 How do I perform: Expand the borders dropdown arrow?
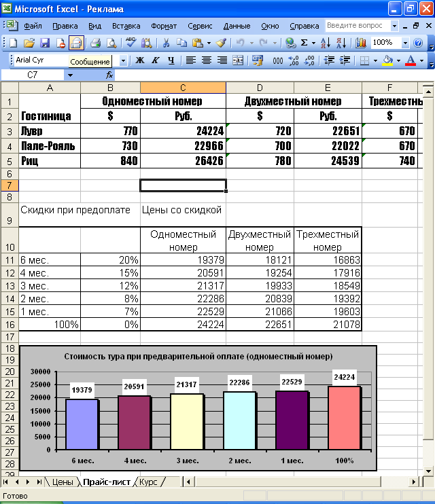pos(375,60)
